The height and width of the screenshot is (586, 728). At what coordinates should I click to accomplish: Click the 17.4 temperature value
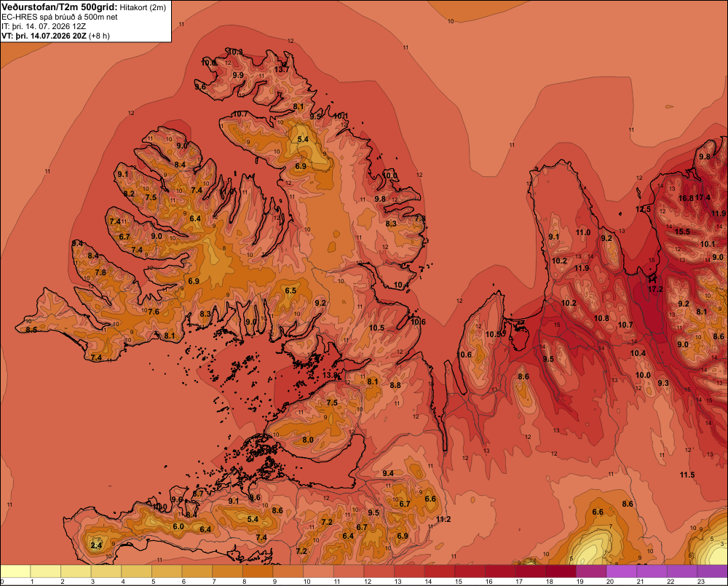[703, 198]
